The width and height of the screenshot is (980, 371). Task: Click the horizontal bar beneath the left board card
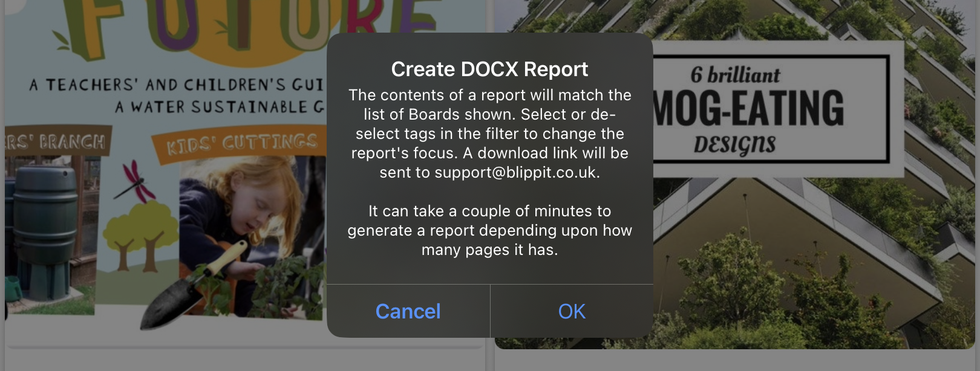click(244, 347)
